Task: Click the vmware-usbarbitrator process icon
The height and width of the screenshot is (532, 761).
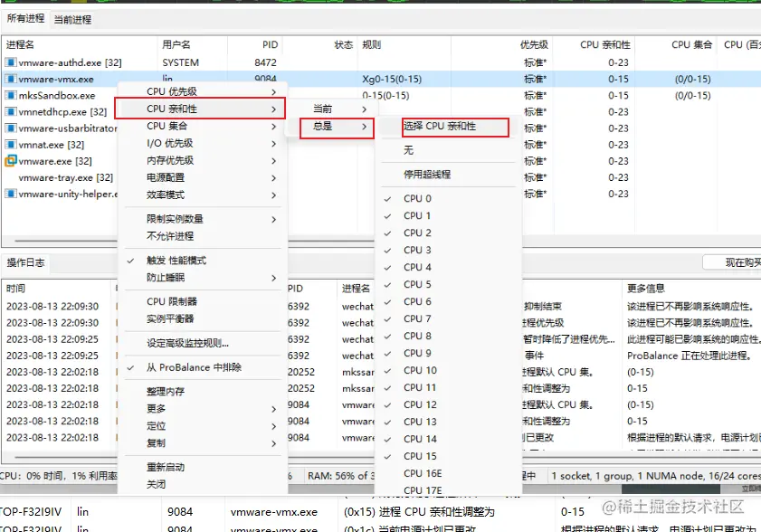Action: pos(11,128)
